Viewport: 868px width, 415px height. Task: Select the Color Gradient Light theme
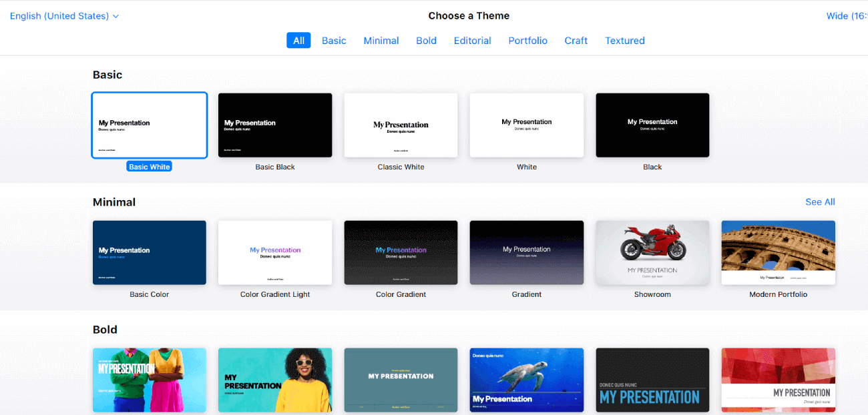click(x=274, y=252)
